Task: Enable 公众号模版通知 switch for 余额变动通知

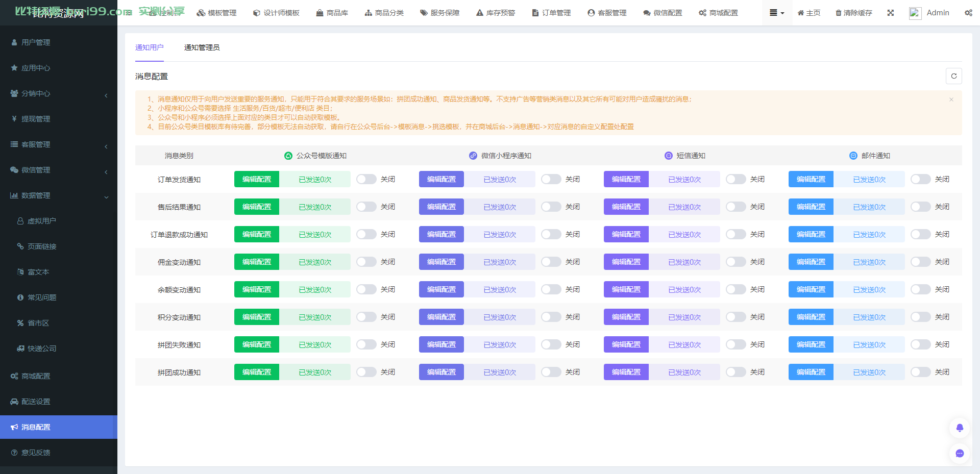Action: 366,289
